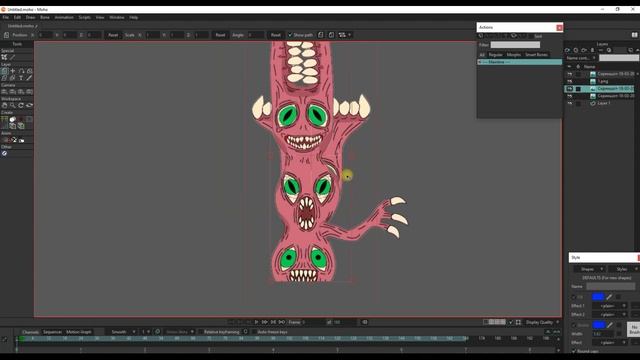Switch to Morphs tab in Actions
Screen dimensions: 640x360
tap(513, 54)
